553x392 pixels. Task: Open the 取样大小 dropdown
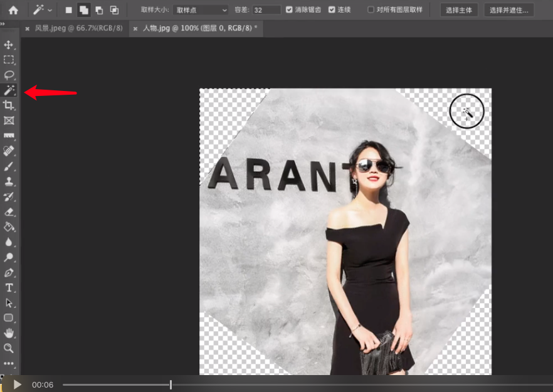pos(201,10)
